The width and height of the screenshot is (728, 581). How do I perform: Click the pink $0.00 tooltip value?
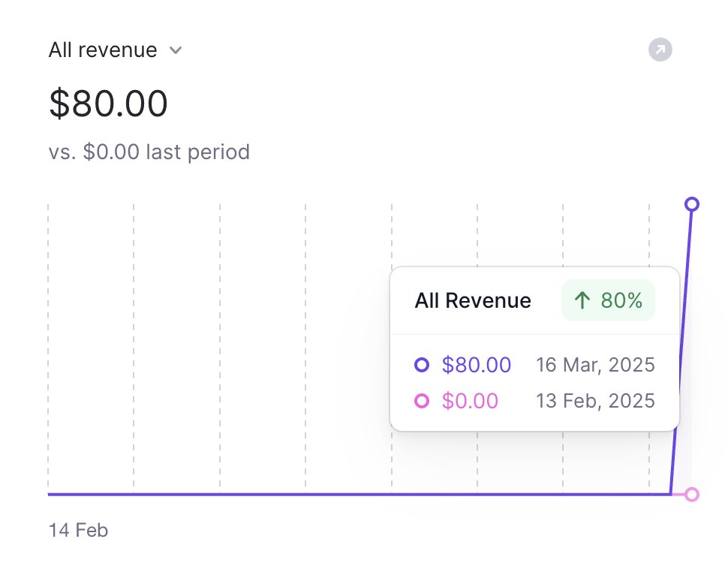pos(470,401)
